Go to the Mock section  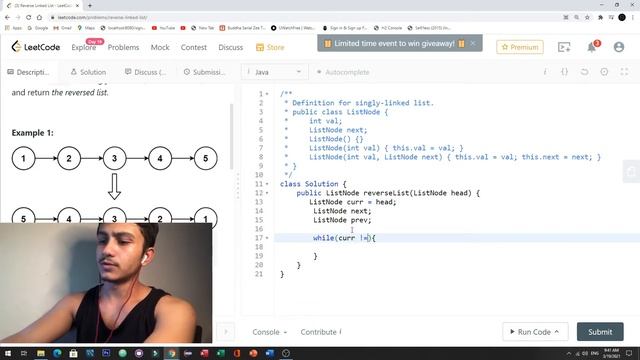tap(160, 47)
